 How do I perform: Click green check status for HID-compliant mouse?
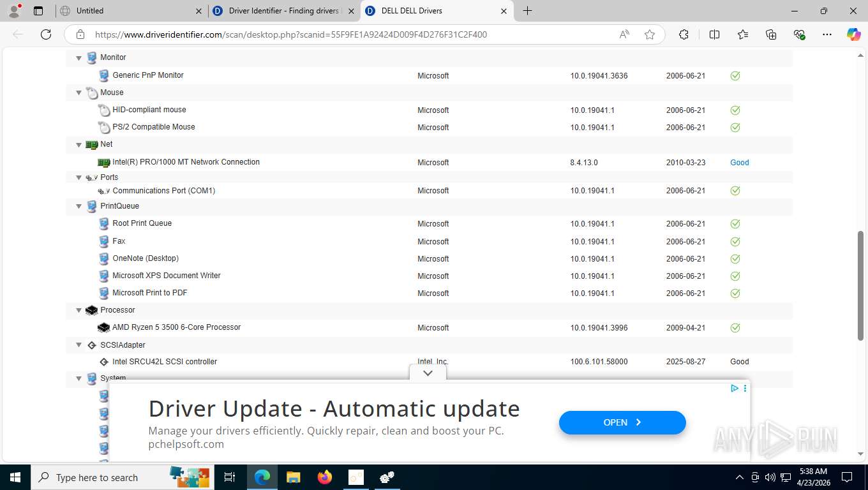click(735, 110)
